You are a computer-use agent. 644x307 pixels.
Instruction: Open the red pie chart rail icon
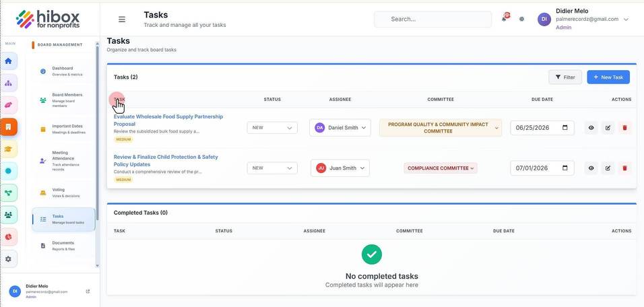pos(9,237)
